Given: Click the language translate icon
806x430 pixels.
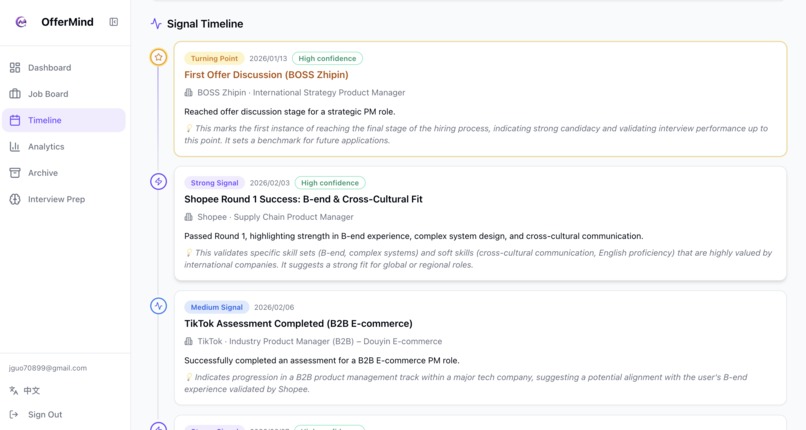Looking at the screenshot, I should (14, 390).
